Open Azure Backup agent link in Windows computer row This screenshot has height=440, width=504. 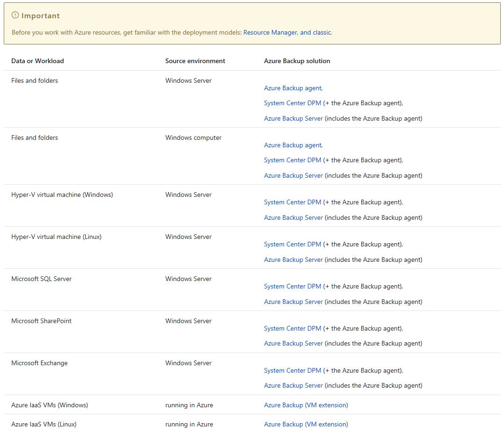pyautogui.click(x=293, y=145)
